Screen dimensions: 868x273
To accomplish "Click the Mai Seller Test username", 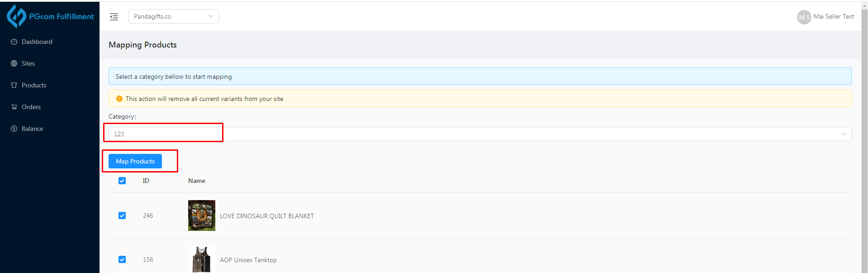I will coord(834,16).
